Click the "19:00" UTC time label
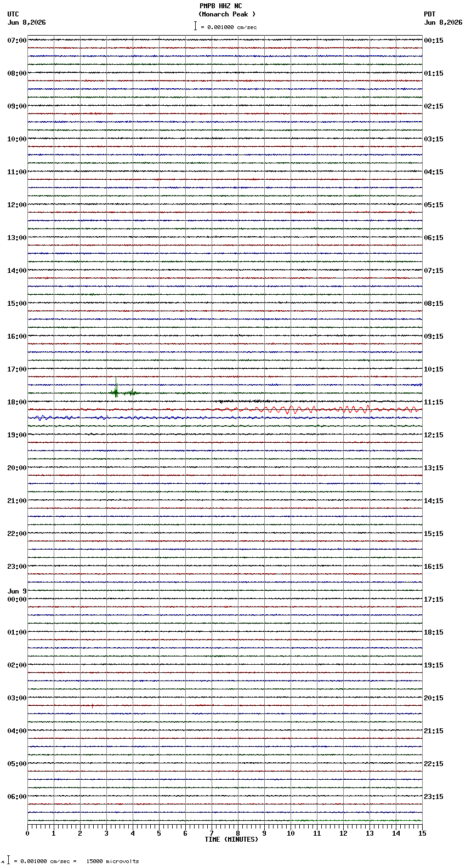 pos(17,435)
